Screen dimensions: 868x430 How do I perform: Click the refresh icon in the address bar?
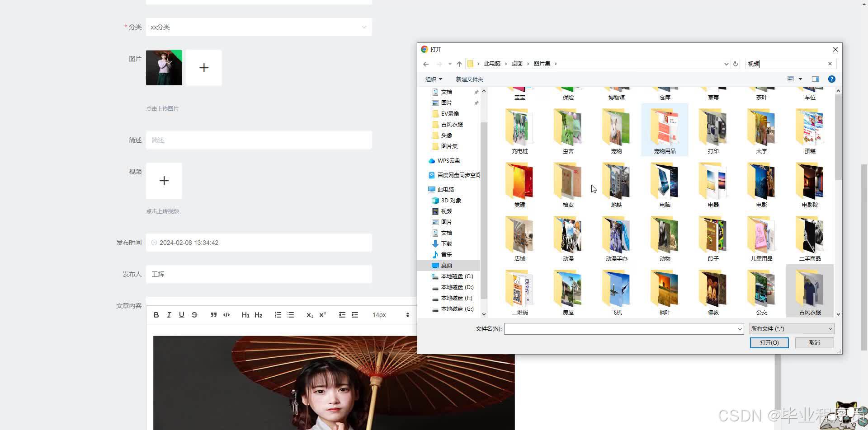pyautogui.click(x=735, y=64)
